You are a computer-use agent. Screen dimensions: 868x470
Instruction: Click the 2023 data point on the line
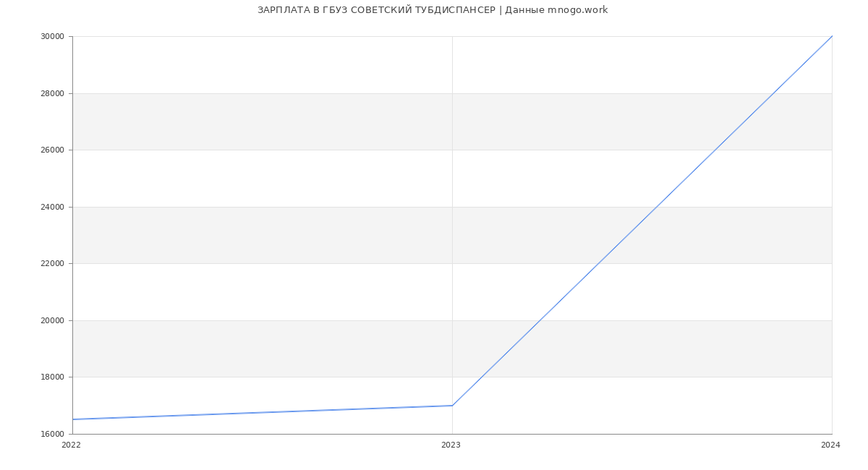(452, 406)
